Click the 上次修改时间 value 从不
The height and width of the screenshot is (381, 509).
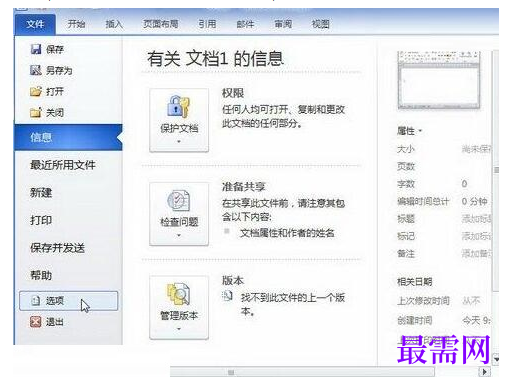(x=471, y=301)
